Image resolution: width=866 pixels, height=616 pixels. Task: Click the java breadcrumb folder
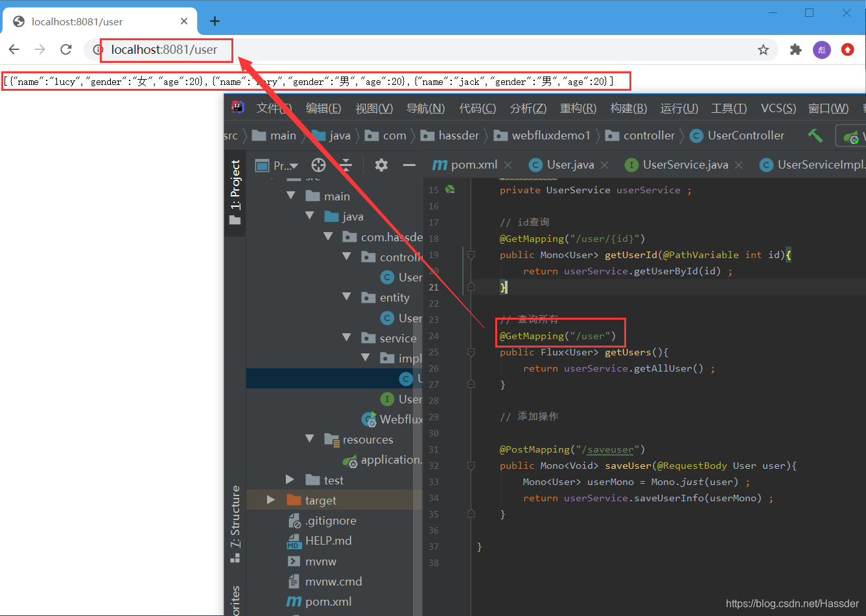(331, 136)
